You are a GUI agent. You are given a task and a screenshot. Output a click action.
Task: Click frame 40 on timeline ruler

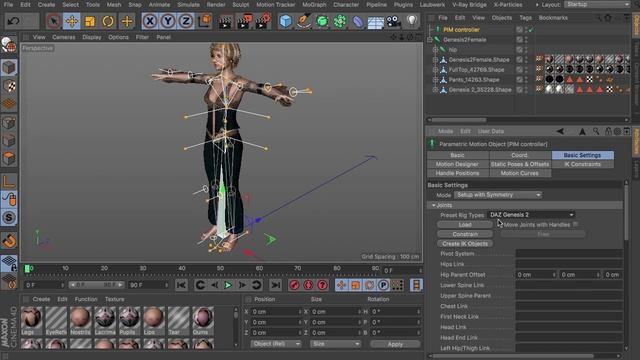(182, 269)
